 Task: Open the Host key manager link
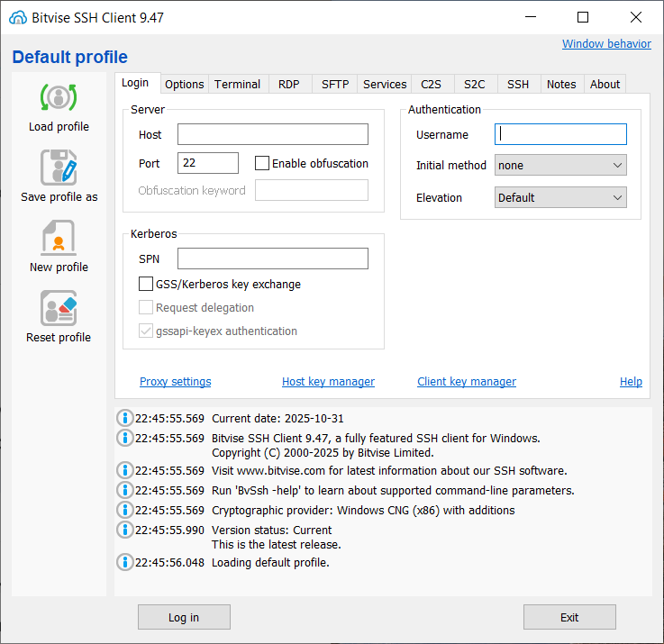click(x=328, y=382)
